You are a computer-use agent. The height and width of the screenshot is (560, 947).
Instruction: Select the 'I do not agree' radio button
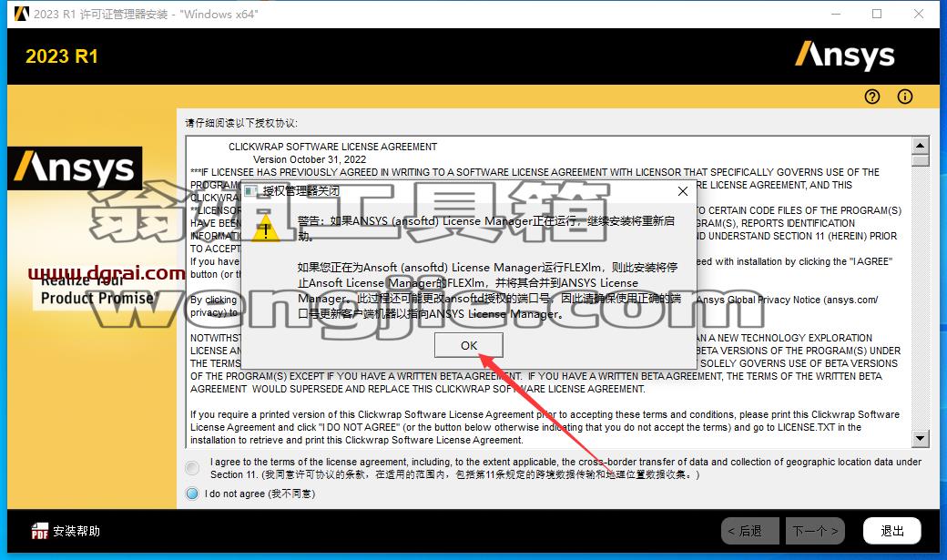pos(192,494)
